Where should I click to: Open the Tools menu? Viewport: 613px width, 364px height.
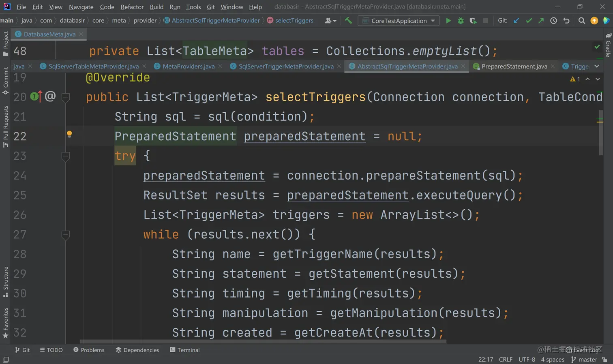(x=193, y=7)
